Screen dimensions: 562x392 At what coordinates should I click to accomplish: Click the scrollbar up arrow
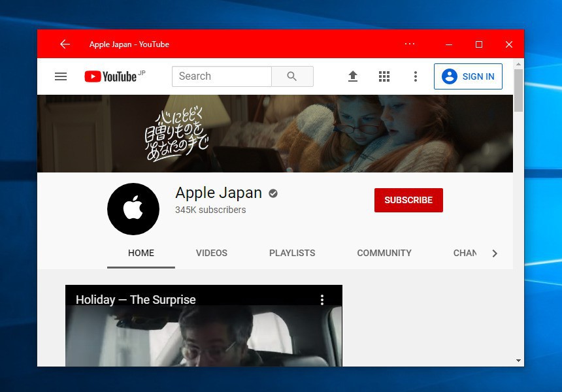point(518,64)
